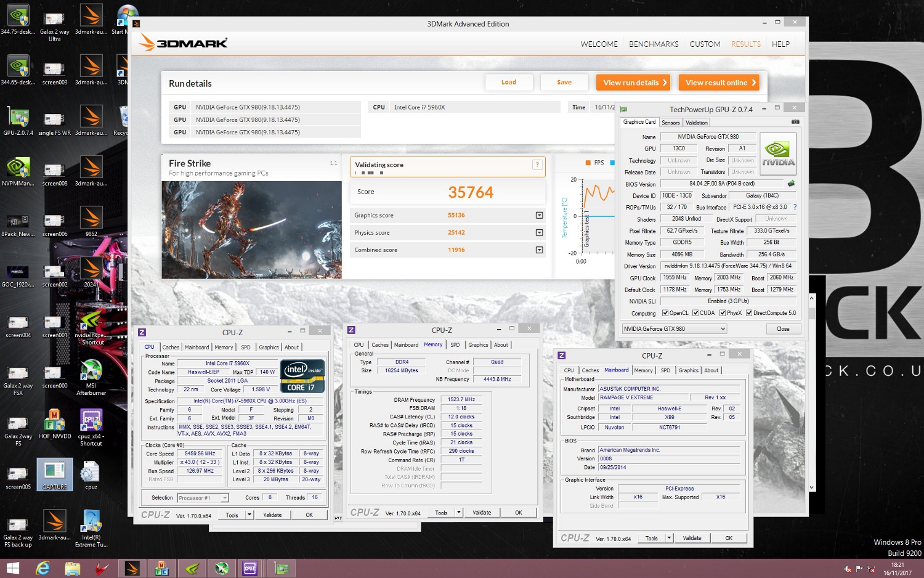The image size is (924, 578).
Task: Open the nvidiaInspector shortcut on desktop
Action: pos(91,327)
